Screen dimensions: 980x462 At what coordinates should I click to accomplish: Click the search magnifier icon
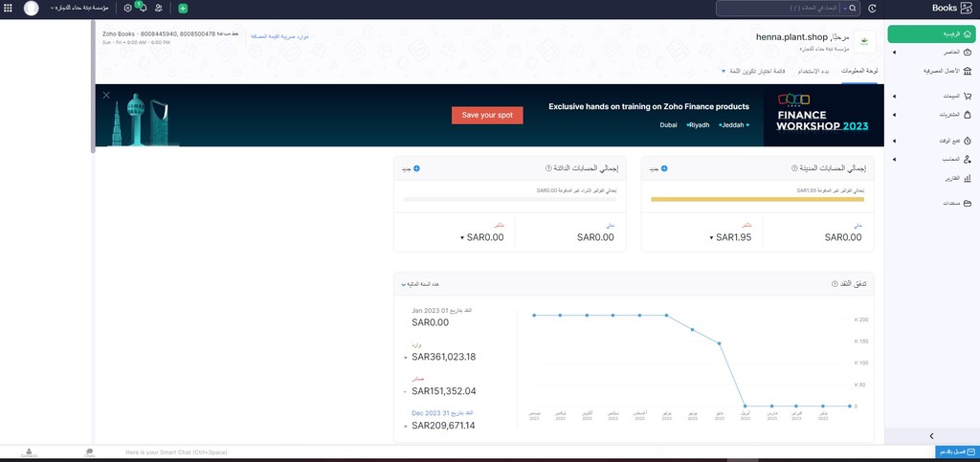[x=853, y=8]
